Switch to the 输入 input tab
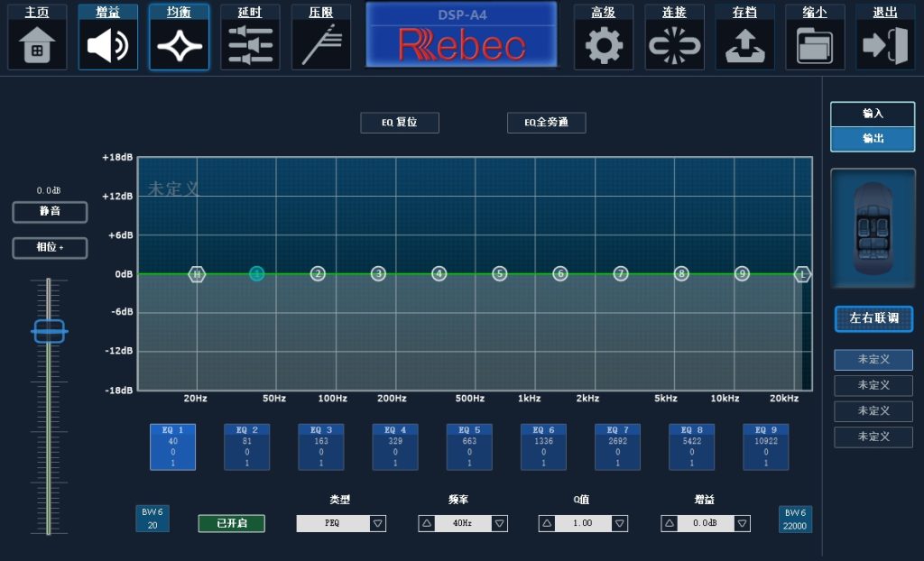Screen dimensions: 924x561 click(873, 114)
